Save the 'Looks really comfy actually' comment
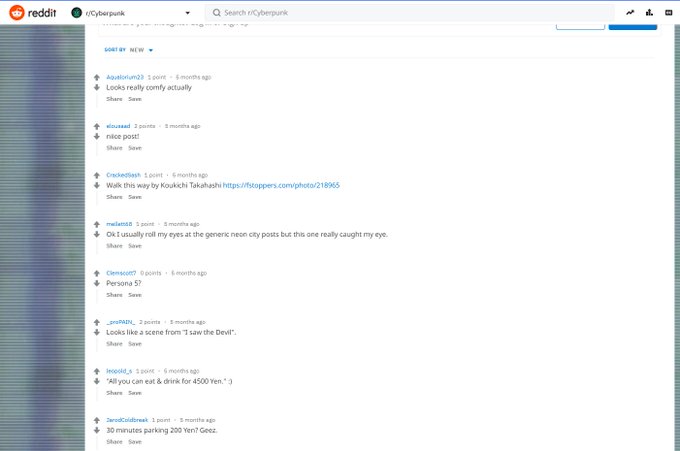Screen dimensions: 680x451 tap(135, 99)
